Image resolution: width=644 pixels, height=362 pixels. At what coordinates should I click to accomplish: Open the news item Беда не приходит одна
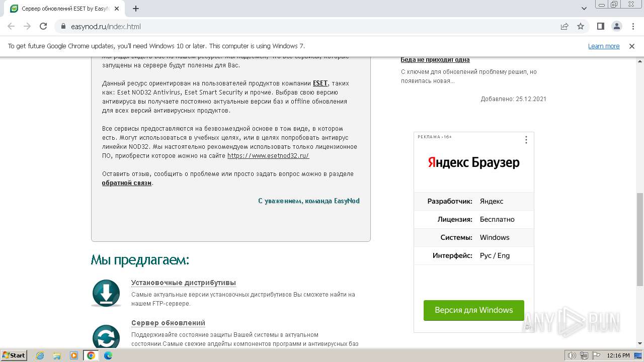435,59
